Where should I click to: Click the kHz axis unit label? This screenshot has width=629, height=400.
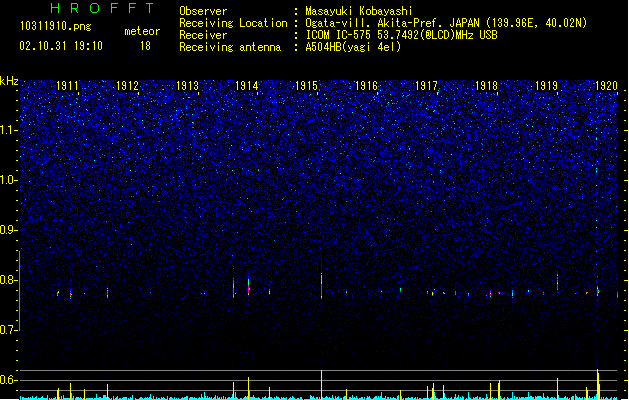pos(9,81)
